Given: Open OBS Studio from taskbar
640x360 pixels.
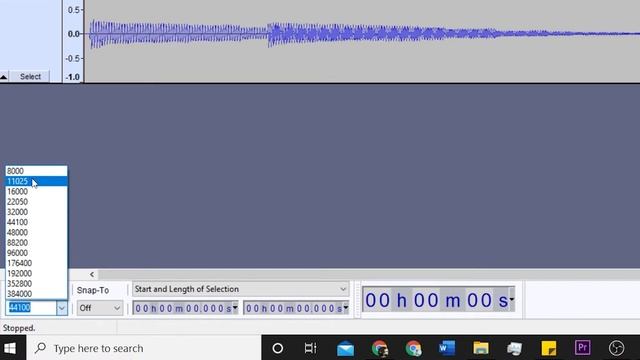Looking at the screenshot, I should pos(616,348).
